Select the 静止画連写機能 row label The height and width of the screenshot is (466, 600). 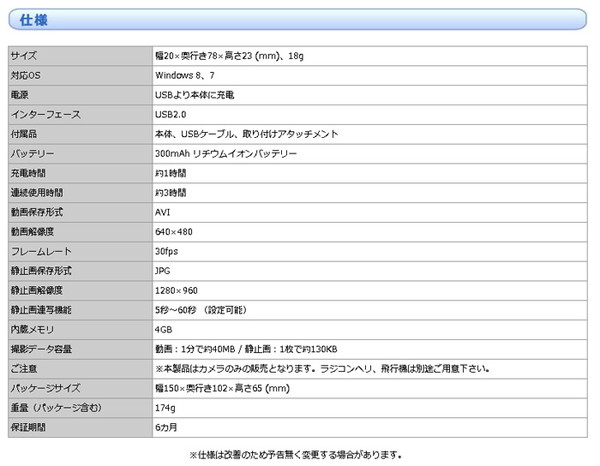(x=41, y=309)
